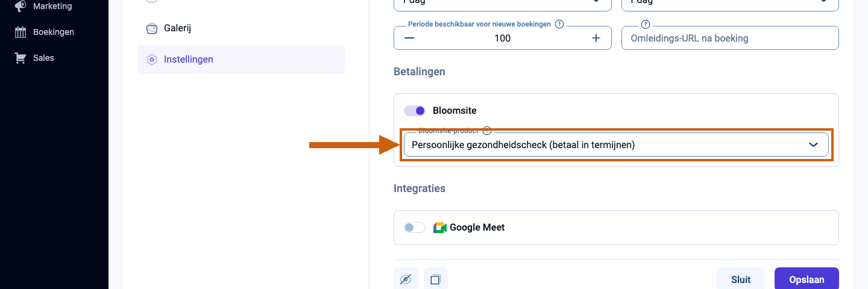This screenshot has height=289, width=868.
Task: Increase booking period with plus button
Action: (596, 38)
